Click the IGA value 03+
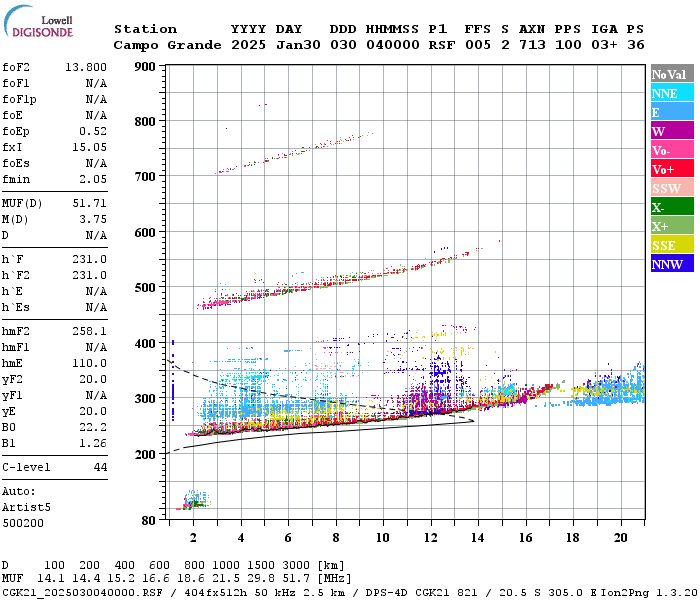Screen dimensions: 700x600 tap(604, 45)
